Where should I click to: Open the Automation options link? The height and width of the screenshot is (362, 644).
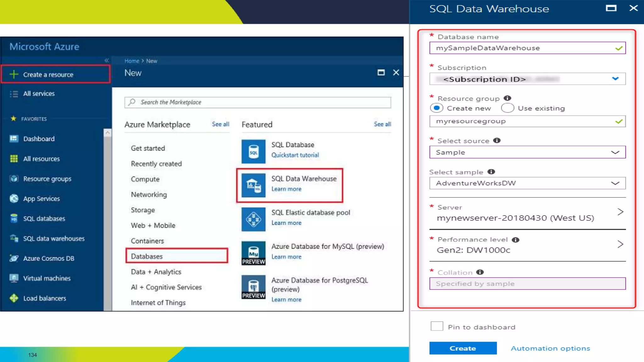pos(550,348)
